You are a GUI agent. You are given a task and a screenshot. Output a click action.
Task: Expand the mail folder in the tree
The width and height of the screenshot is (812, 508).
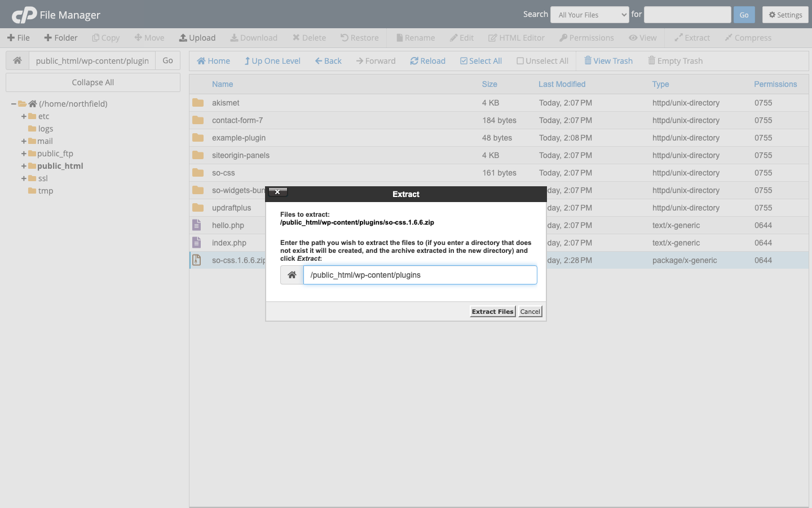[24, 141]
